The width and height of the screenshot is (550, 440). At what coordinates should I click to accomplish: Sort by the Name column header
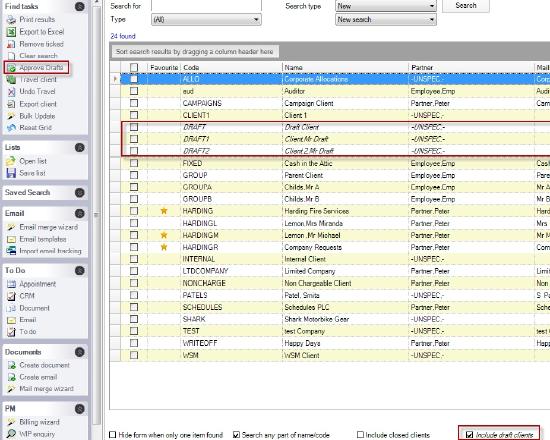(x=346, y=67)
